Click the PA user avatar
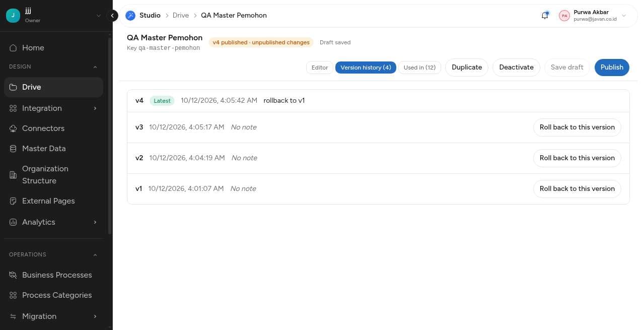This screenshot has width=644, height=330. pos(564,16)
